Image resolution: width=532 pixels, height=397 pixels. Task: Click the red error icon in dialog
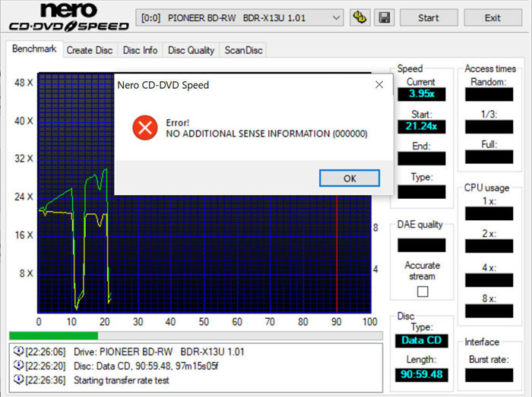(144, 127)
